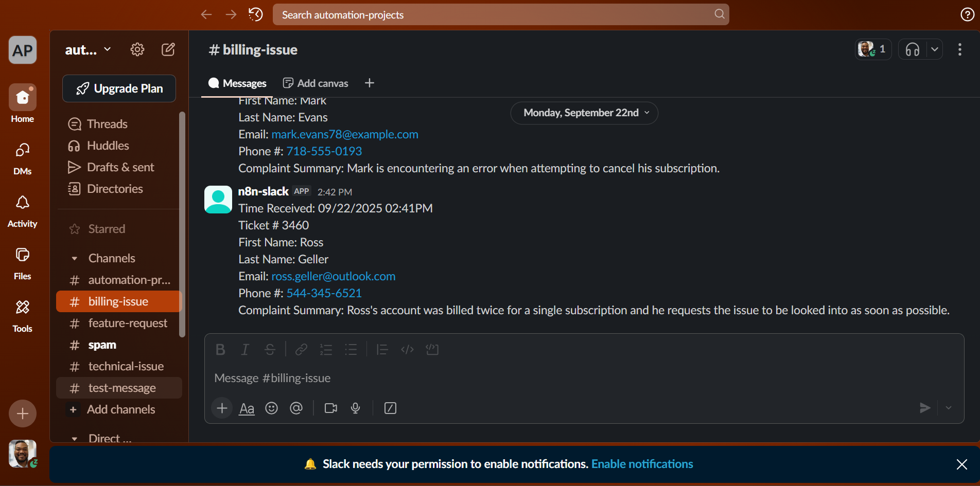Open Files in the sidebar
Screen dimensions: 980x486
[x=23, y=263]
